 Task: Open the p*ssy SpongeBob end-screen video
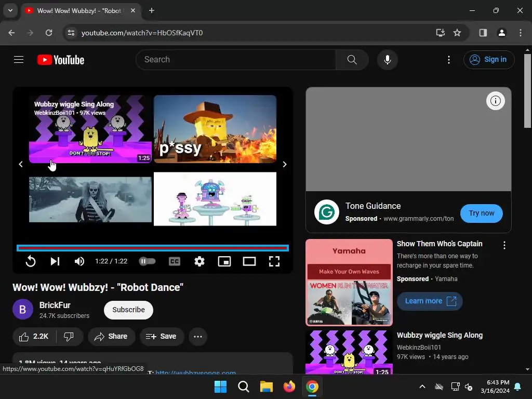click(x=215, y=129)
